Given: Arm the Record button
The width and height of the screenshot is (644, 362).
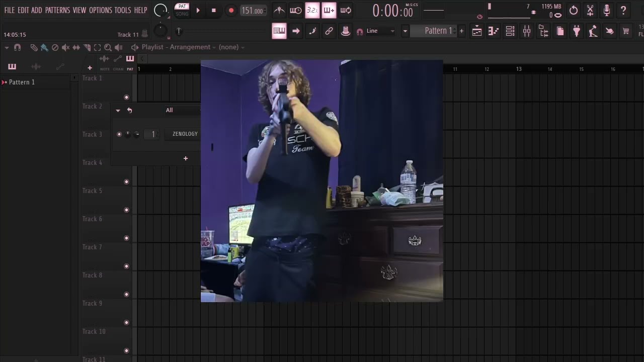Looking at the screenshot, I should pyautogui.click(x=231, y=10).
